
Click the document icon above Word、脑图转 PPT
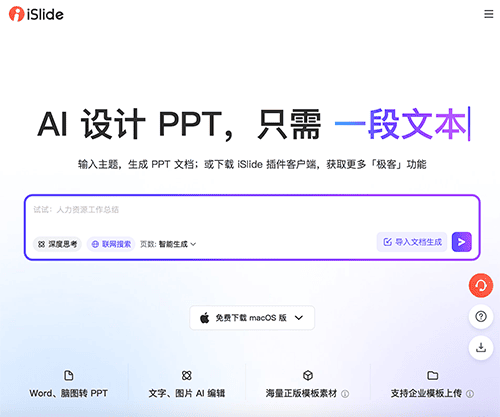click(x=69, y=375)
